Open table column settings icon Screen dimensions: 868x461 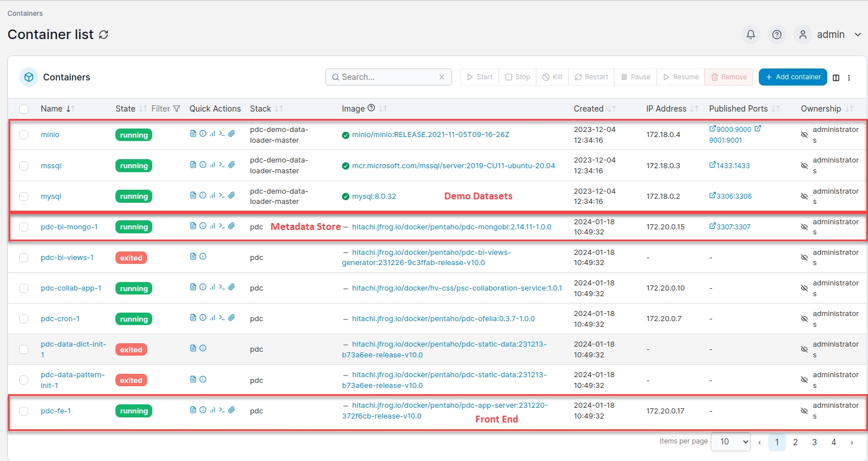tap(836, 78)
